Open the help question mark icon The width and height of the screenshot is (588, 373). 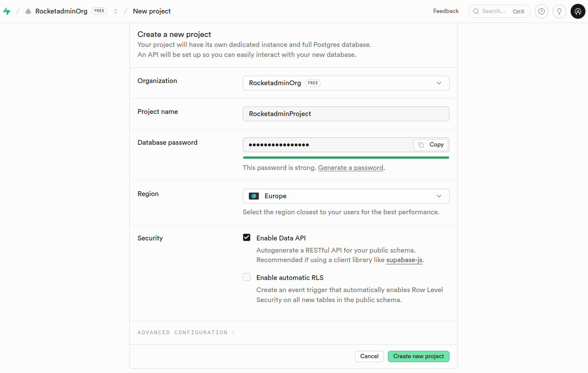pyautogui.click(x=542, y=11)
